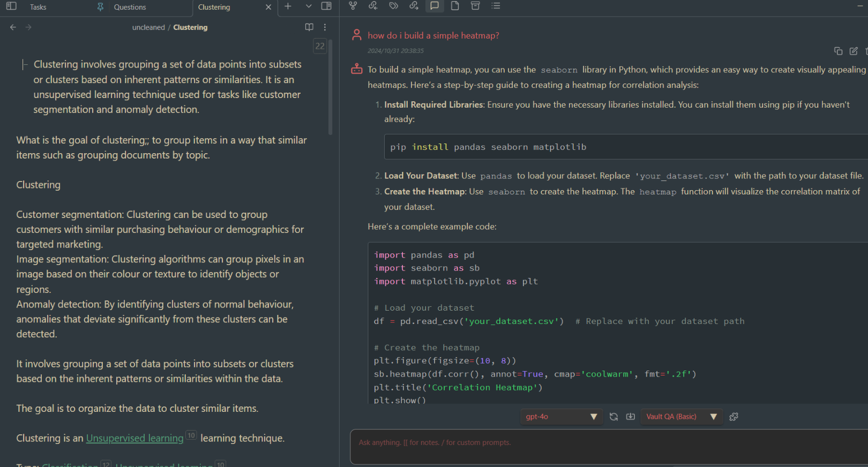Copy the user message text
The height and width of the screenshot is (467, 868).
(x=839, y=51)
